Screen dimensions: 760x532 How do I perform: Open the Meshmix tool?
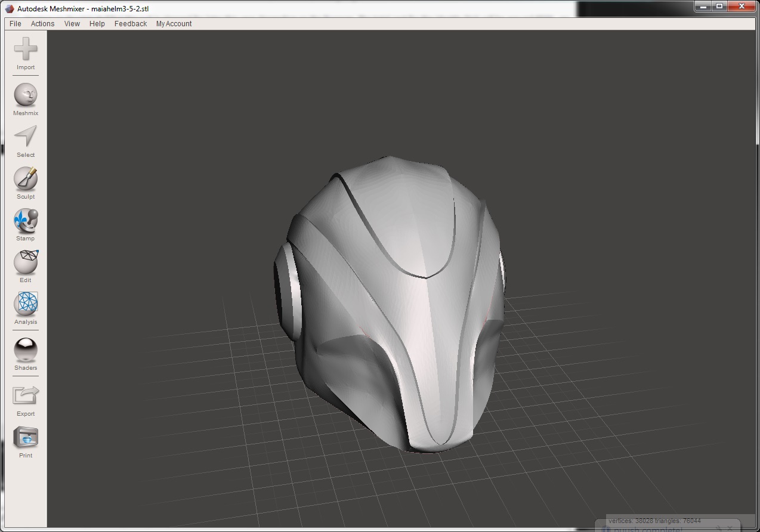(x=26, y=95)
